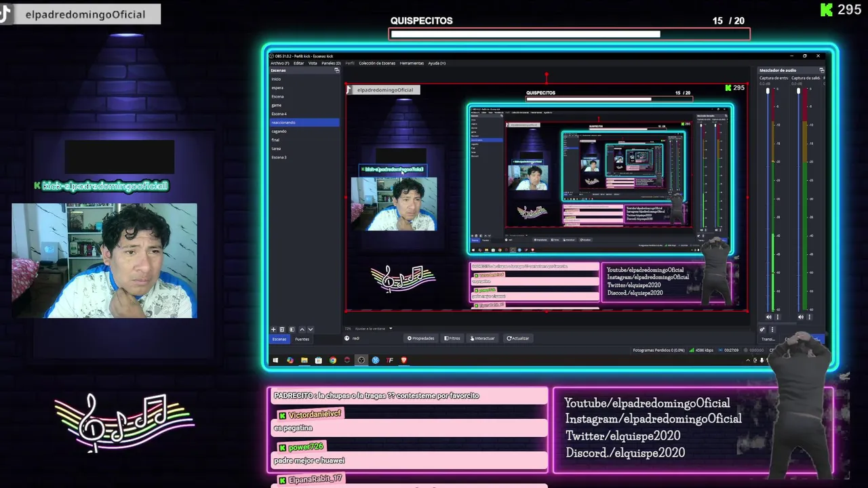Image resolution: width=868 pixels, height=488 pixels.
Task: Select the 'reaccionando' scene
Action: click(304, 123)
